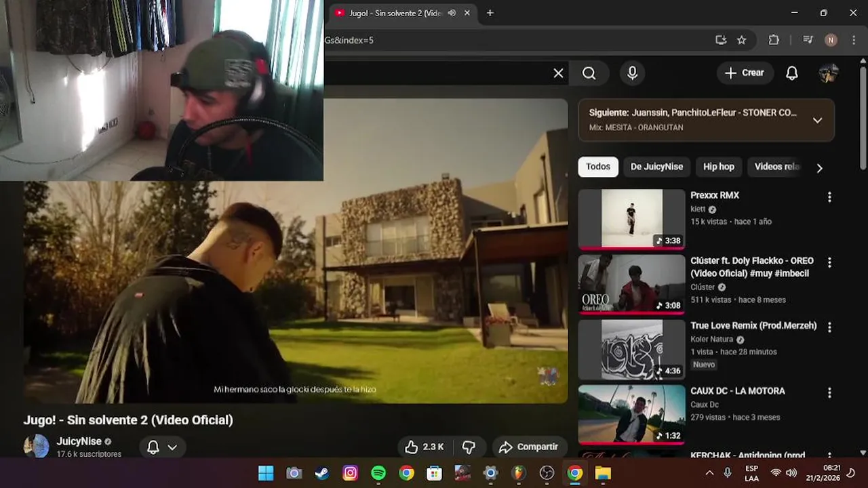
Task: Open options menu for KERCHAK - Antidoping
Action: point(829,455)
